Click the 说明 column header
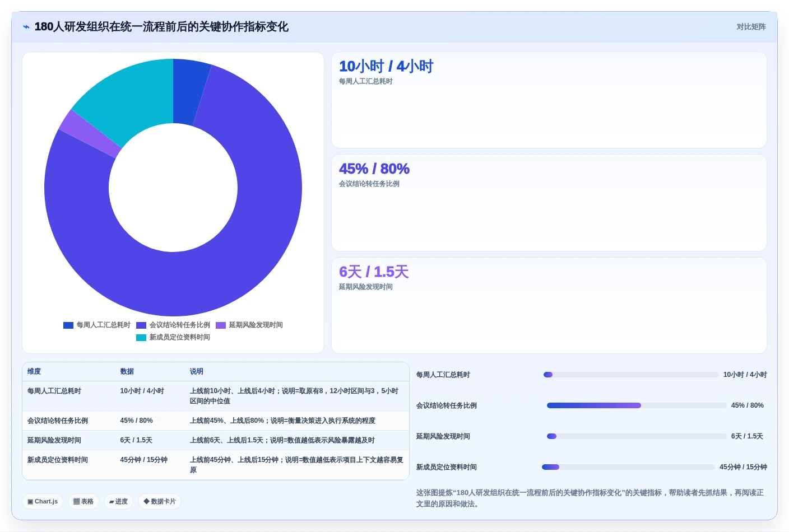Screen dimensions: 789x532 tap(197, 372)
